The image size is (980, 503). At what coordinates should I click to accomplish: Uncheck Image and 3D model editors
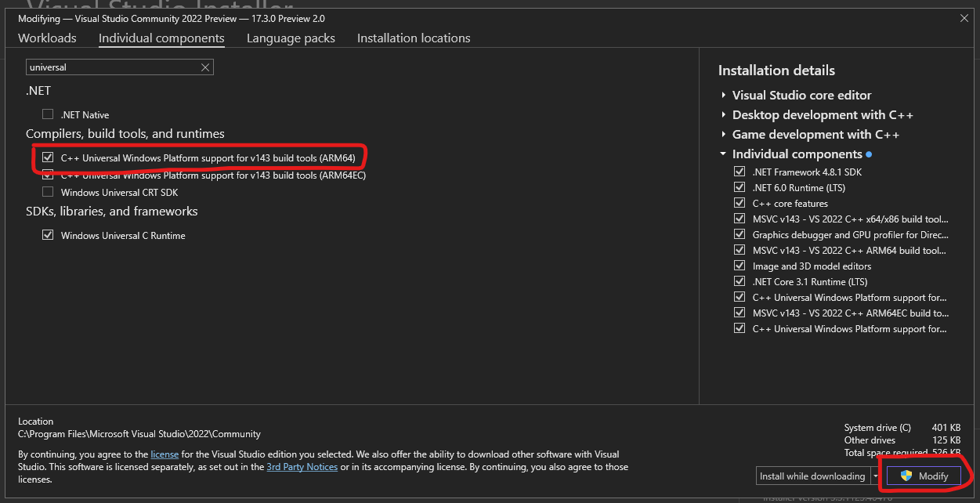click(739, 266)
